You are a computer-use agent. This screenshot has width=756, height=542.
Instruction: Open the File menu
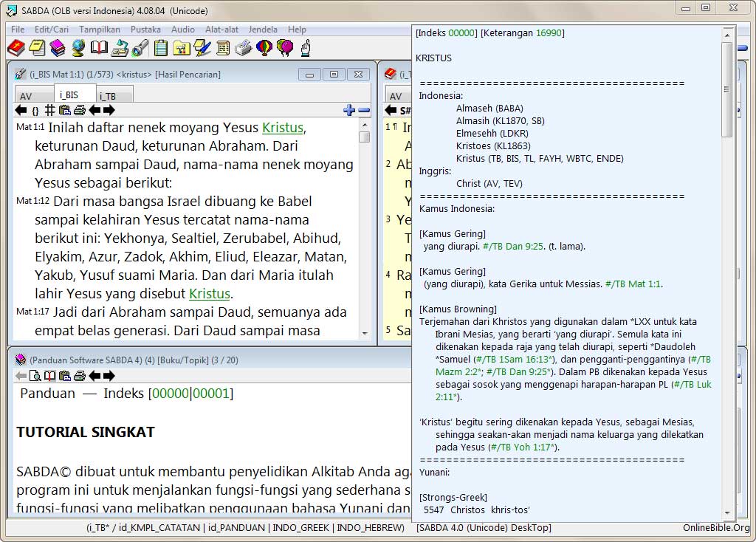18,30
